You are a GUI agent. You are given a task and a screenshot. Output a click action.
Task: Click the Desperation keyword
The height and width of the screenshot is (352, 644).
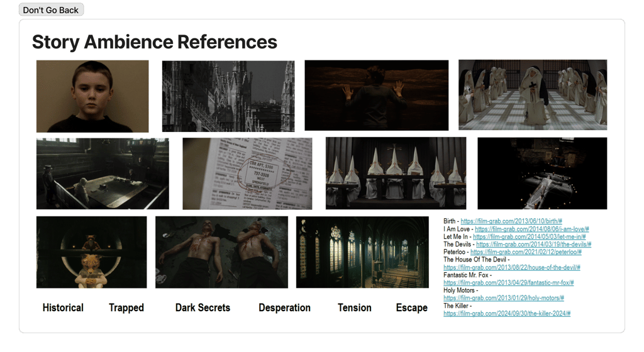click(284, 308)
